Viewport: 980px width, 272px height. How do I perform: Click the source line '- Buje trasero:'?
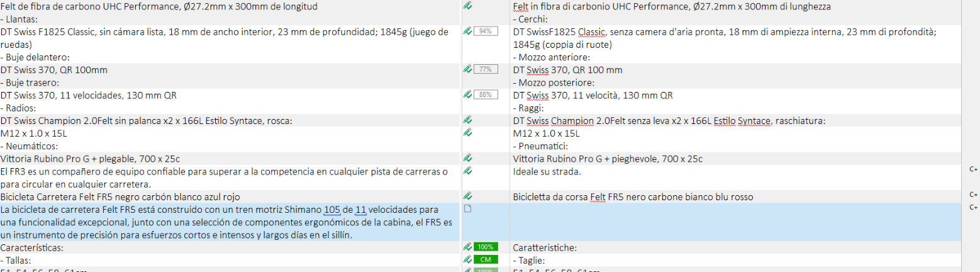(30, 82)
